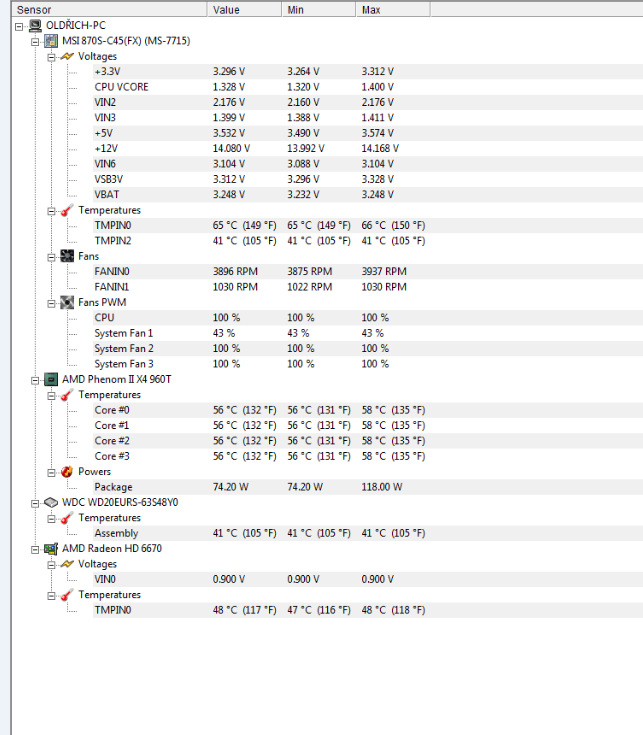This screenshot has width=643, height=735.
Task: Select the Core #2 temperature row
Action: tap(368, 441)
